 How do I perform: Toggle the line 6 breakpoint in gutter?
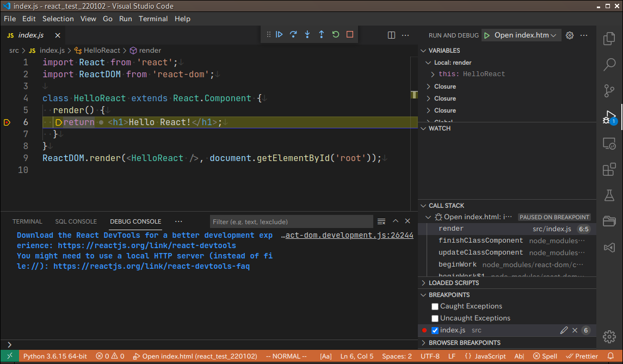(7, 122)
